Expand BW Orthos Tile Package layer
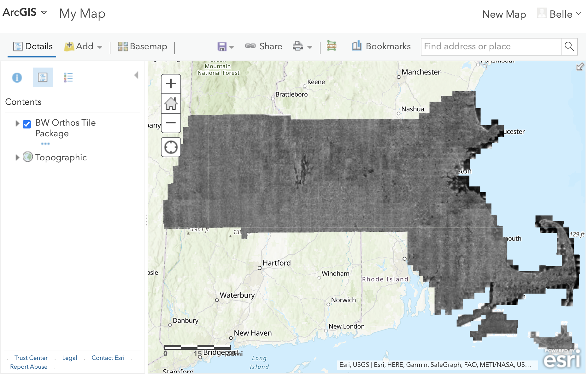 pyautogui.click(x=17, y=123)
